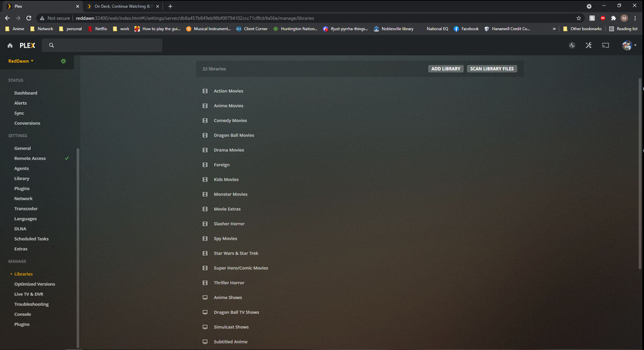
Task: Open Scheduled Tasks settings
Action: pyautogui.click(x=32, y=239)
